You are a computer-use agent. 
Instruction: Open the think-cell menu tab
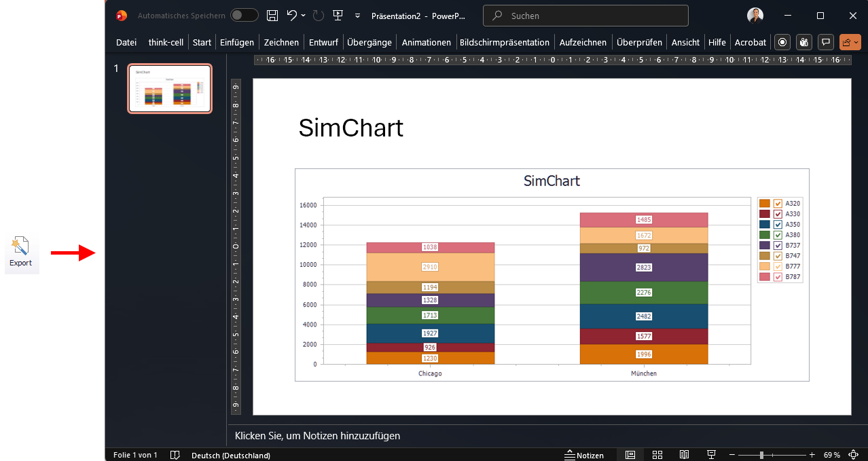(x=165, y=42)
